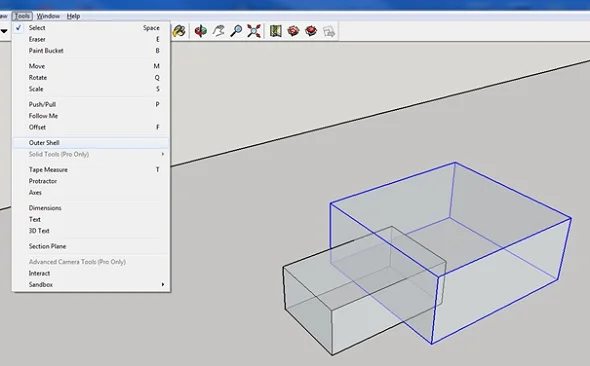Click the Share Model toolbar icon
The image size is (590, 366).
click(x=311, y=31)
